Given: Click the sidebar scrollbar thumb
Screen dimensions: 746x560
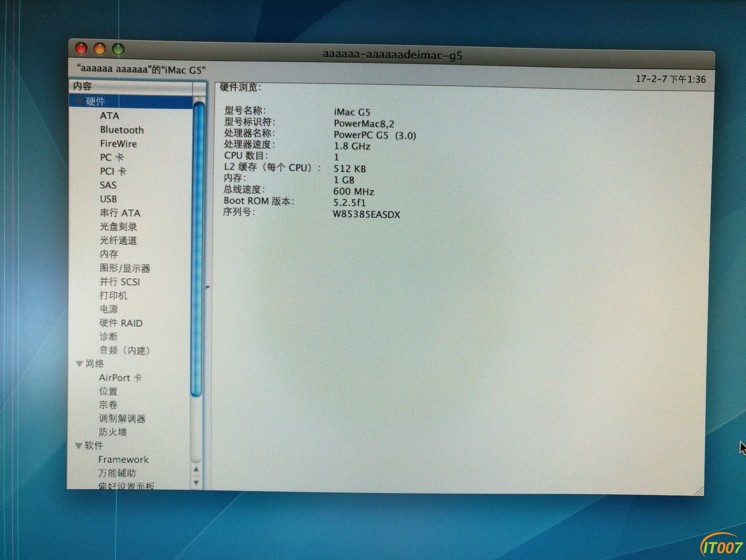Looking at the screenshot, I should coord(198,249).
